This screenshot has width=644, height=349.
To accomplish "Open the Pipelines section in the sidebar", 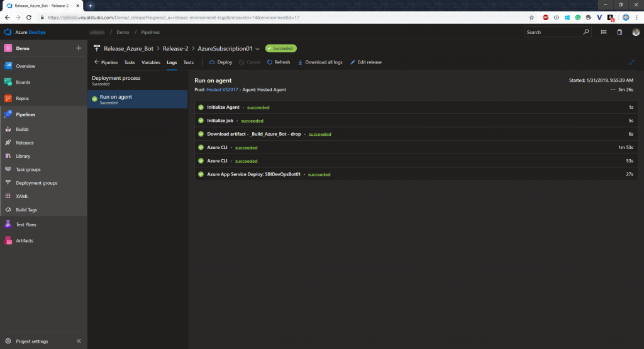I will point(25,114).
